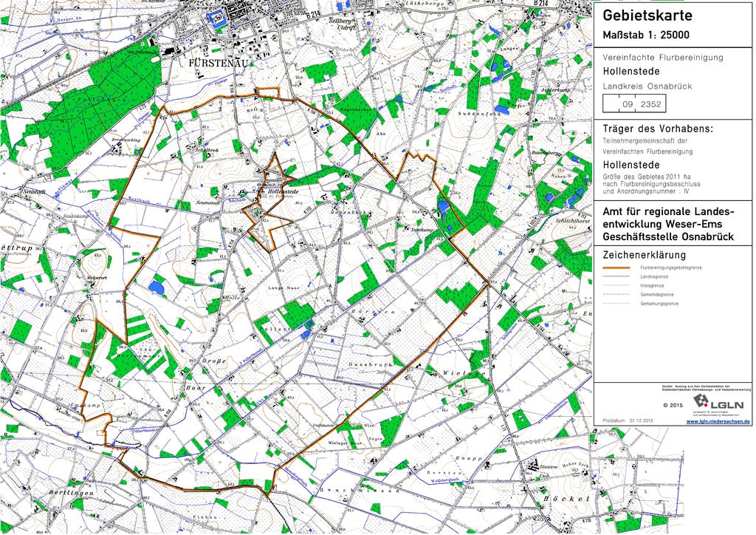Click the Kreisgrenze legend label
This screenshot has height=535, width=756.
tap(653, 285)
